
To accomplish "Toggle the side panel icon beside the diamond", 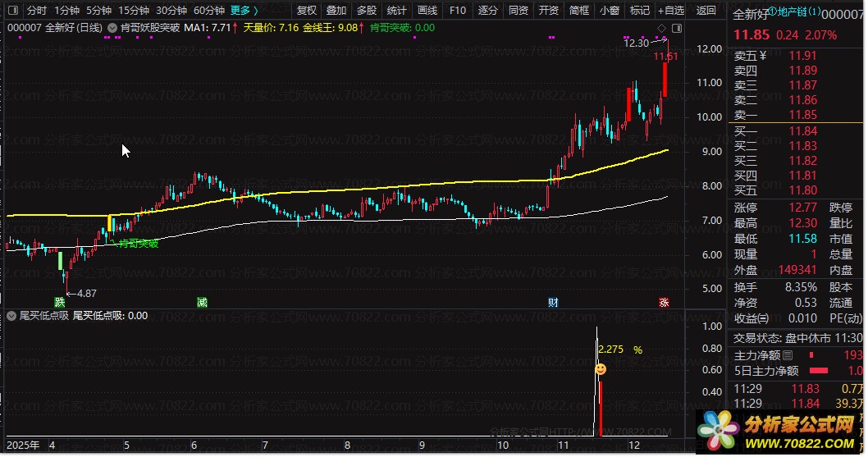I will [674, 27].
